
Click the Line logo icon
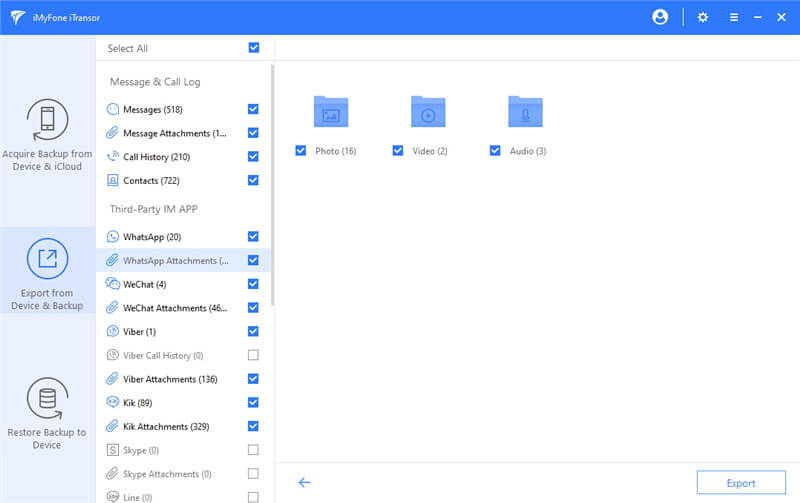click(113, 497)
